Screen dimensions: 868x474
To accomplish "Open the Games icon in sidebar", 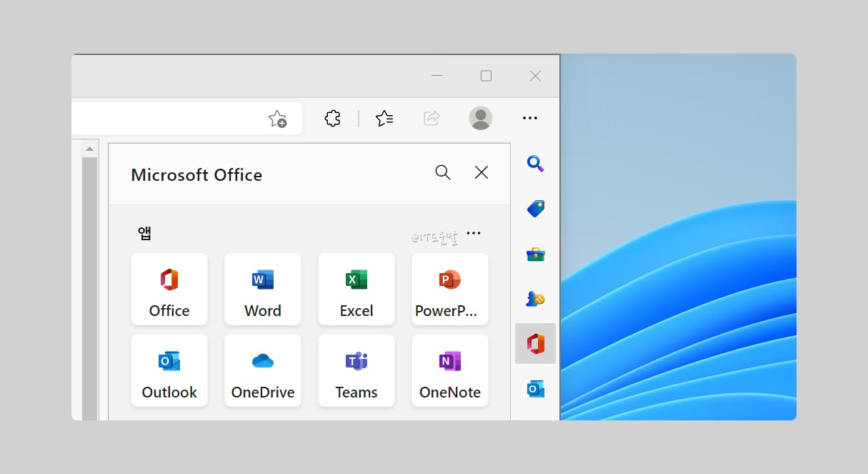I will click(535, 298).
